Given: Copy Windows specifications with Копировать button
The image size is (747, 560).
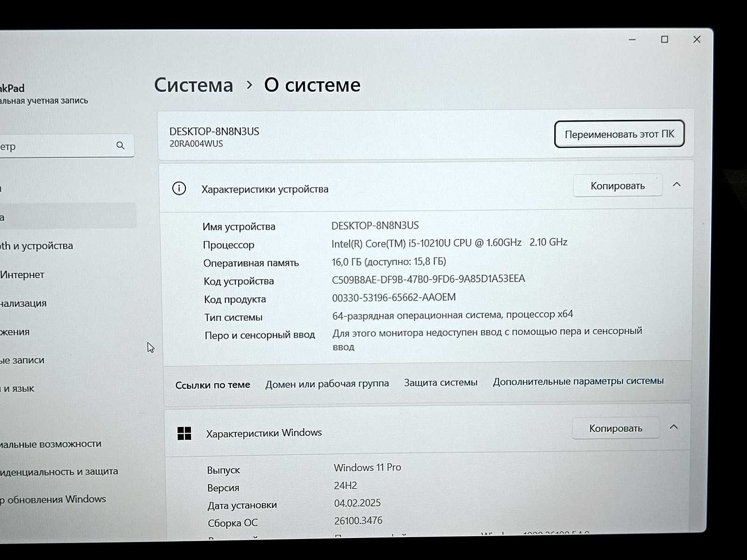Looking at the screenshot, I should (616, 428).
